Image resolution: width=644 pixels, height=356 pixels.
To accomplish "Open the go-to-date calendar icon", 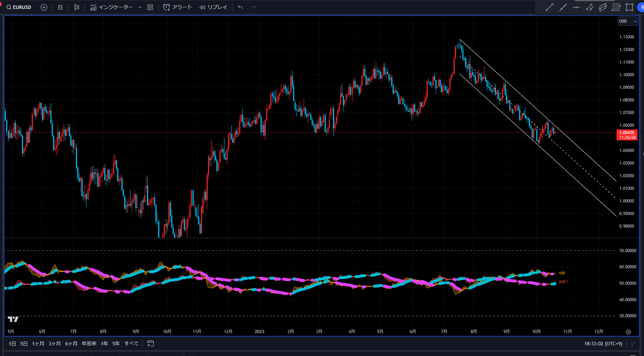I will pyautogui.click(x=150, y=343).
